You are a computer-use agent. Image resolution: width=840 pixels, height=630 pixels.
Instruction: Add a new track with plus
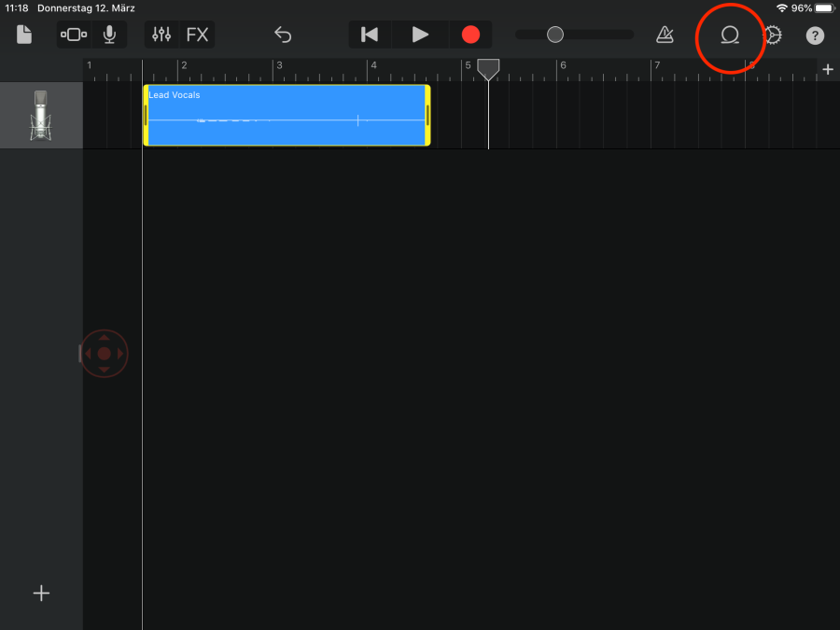(x=41, y=594)
